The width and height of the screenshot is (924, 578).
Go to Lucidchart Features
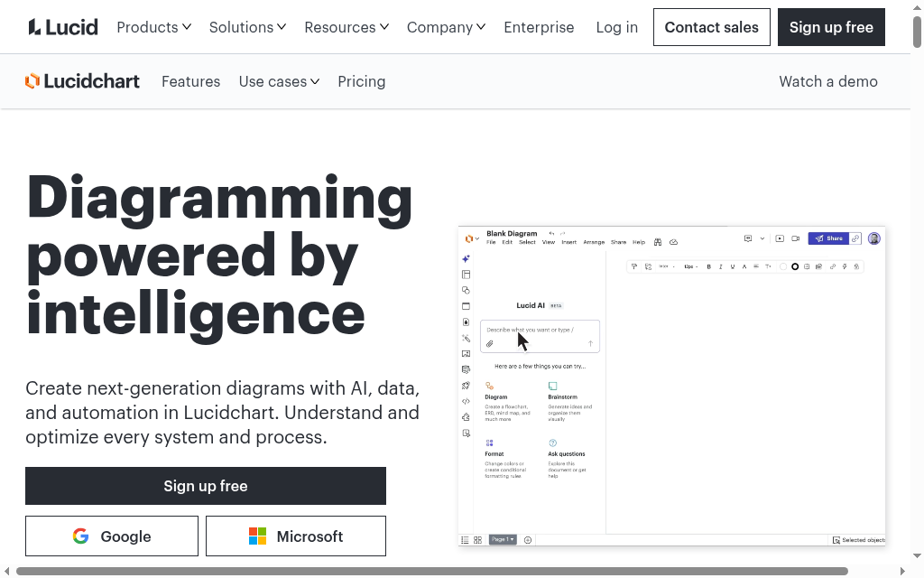pos(191,81)
